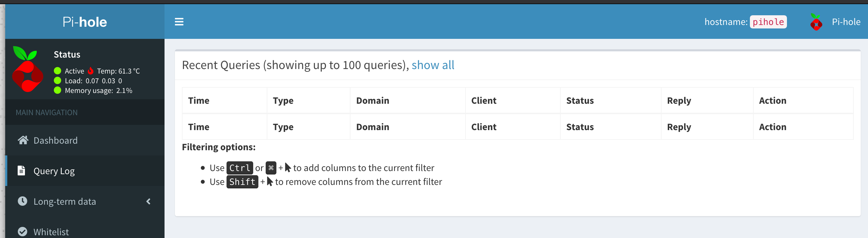This screenshot has height=238, width=868.
Task: Click the Type footer cell
Action: (309, 127)
